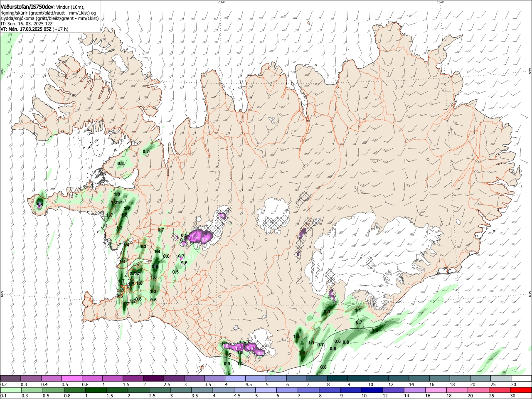Click the 0.1 label on the rain scale
The width and height of the screenshot is (532, 399).
click(x=3, y=397)
